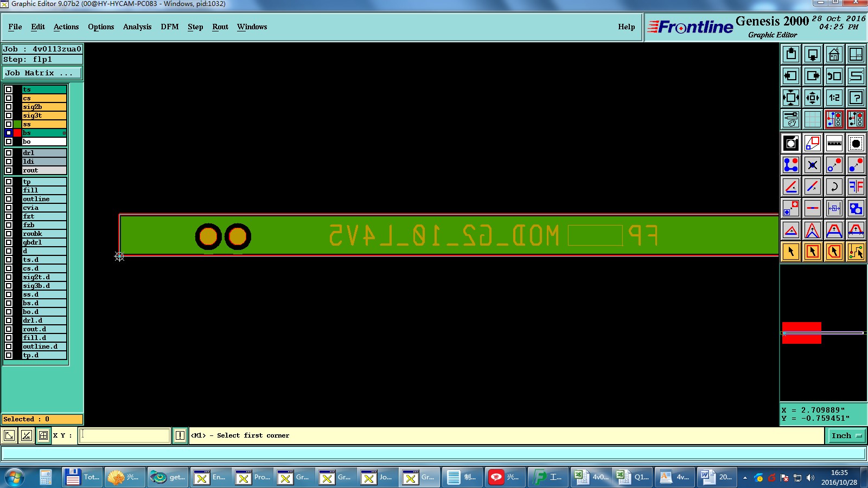The image size is (868, 488).
Task: Open the File menu
Action: (15, 27)
